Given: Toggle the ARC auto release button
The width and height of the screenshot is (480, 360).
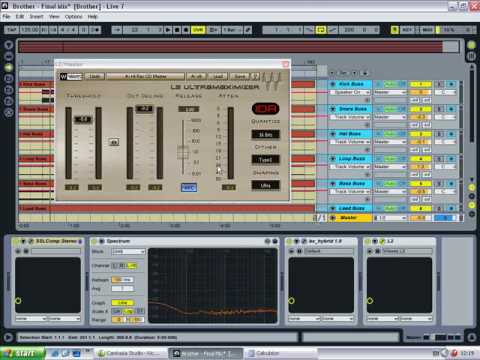Looking at the screenshot, I should pyautogui.click(x=189, y=188).
